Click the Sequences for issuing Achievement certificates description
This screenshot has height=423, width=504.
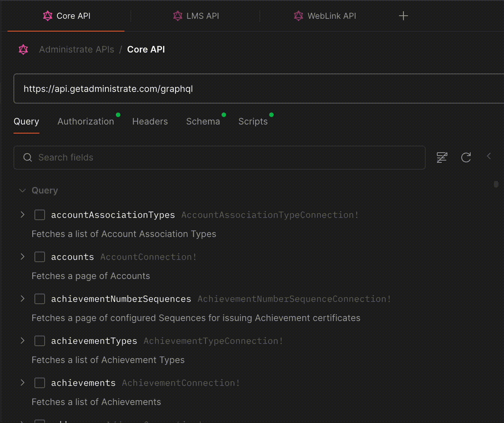tap(196, 318)
